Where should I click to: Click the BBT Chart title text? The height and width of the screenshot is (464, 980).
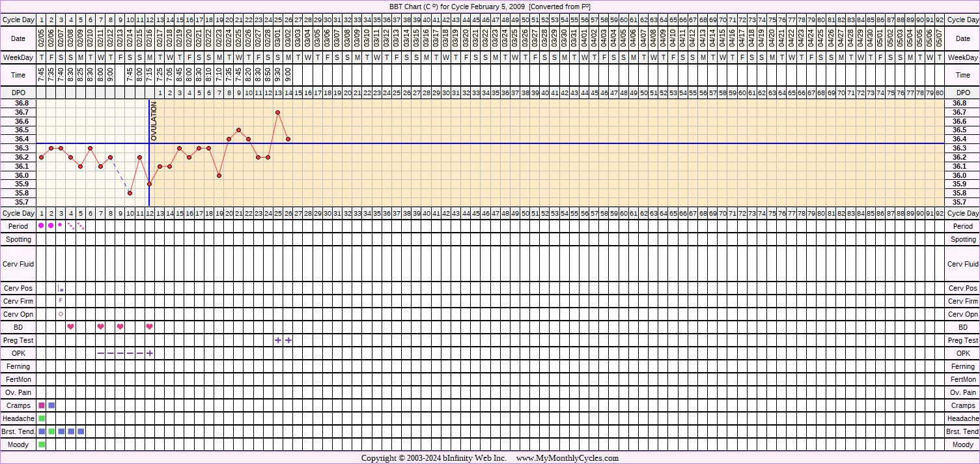(x=490, y=6)
